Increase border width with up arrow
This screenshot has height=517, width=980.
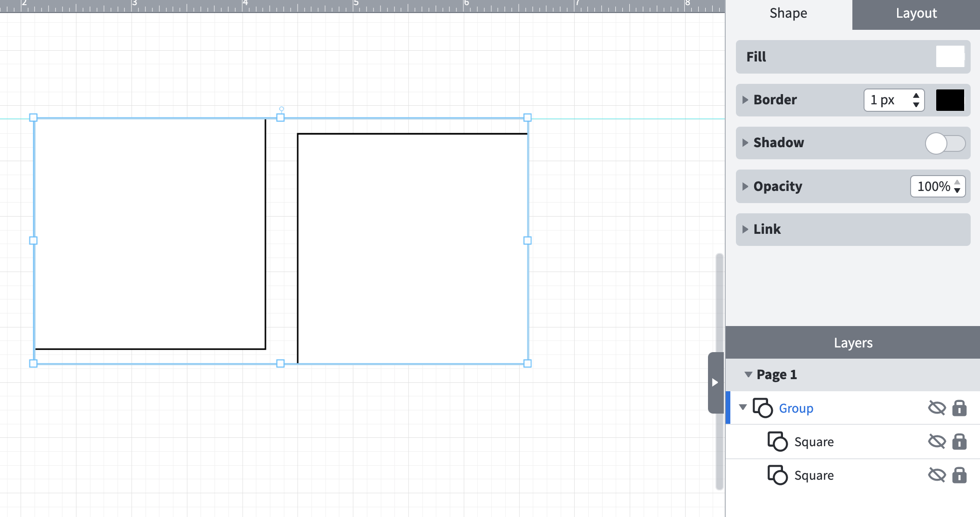click(x=916, y=95)
